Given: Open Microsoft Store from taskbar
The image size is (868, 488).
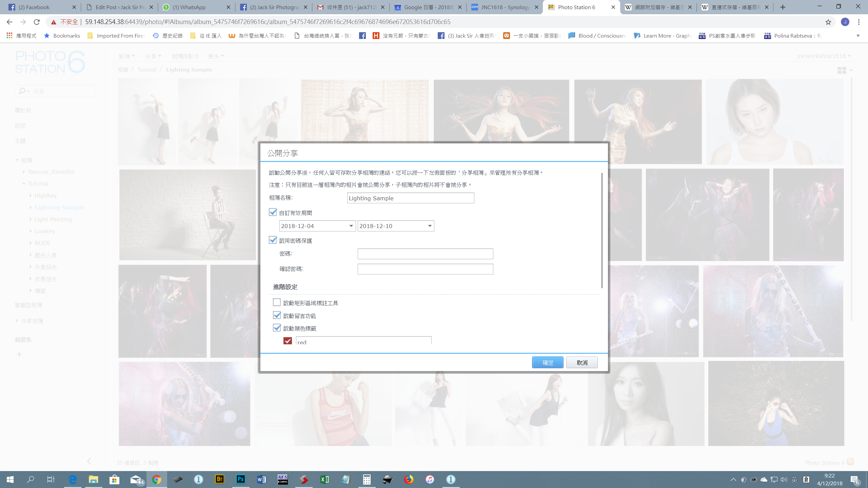Looking at the screenshot, I should click(114, 480).
